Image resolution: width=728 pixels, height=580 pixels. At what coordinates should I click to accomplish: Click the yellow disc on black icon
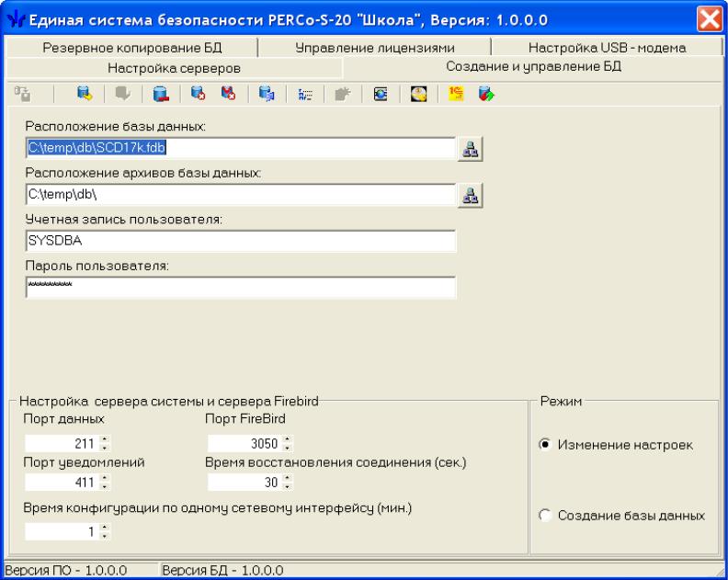[418, 94]
